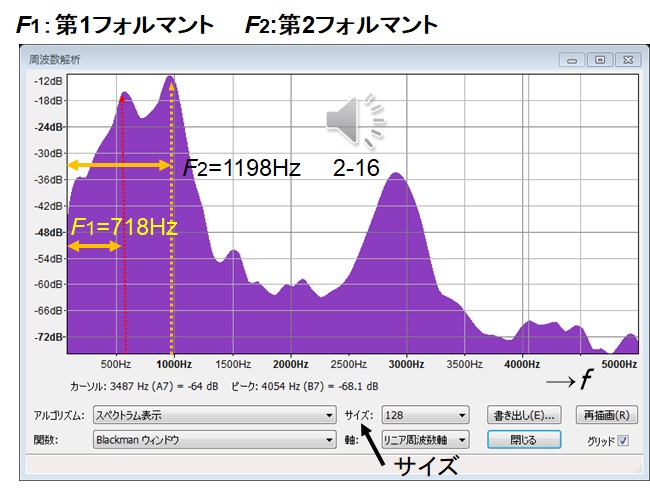This screenshot has width=650, height=494.
Task: Click the spectrum peak near 2900Hz
Action: point(396,176)
